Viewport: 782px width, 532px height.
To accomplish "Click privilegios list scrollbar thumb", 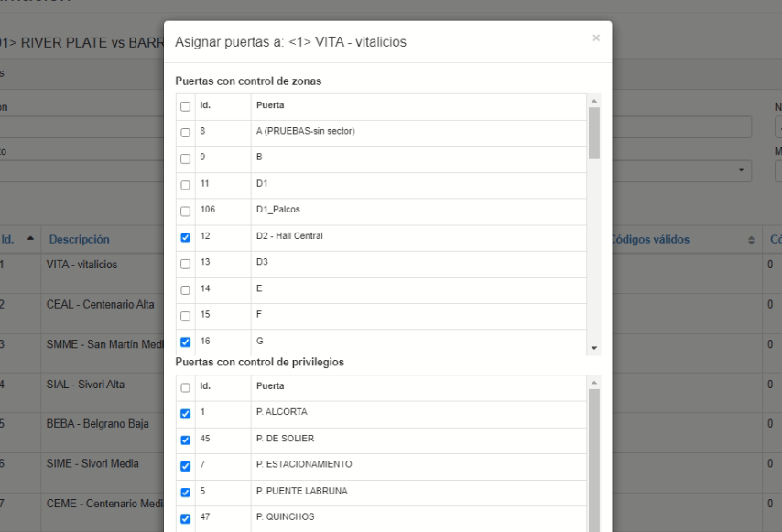I will click(x=594, y=461).
